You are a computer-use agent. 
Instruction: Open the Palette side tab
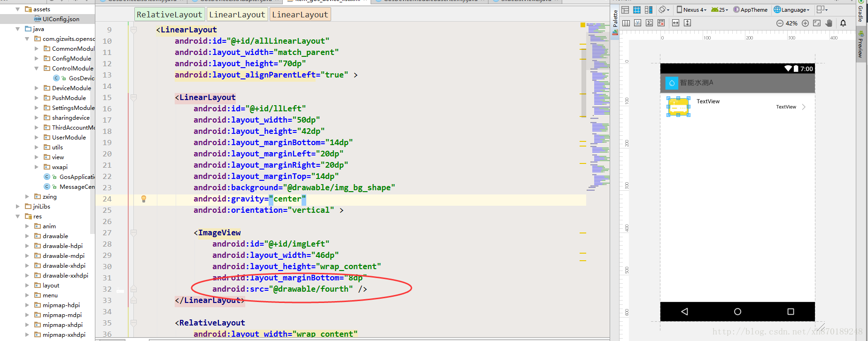(615, 22)
